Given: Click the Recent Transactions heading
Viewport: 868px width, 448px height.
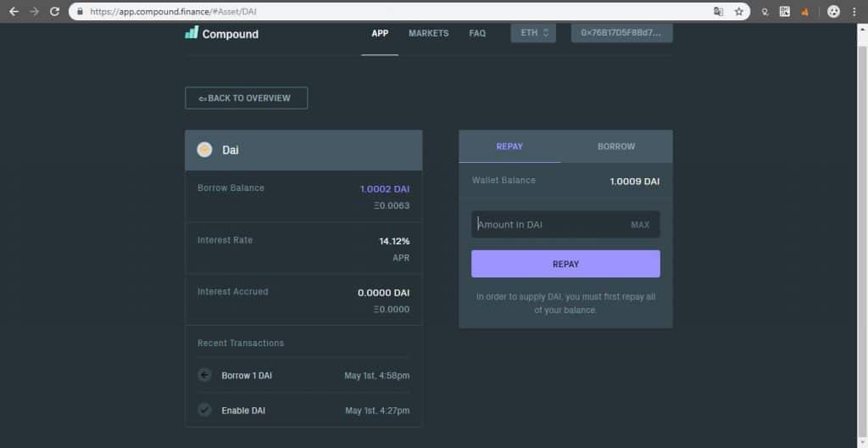Looking at the screenshot, I should pos(241,343).
